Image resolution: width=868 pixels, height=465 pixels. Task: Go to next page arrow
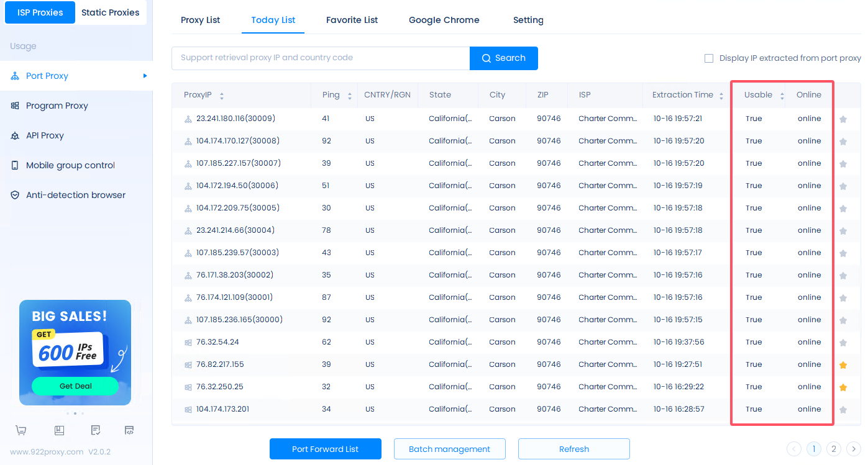click(854, 449)
